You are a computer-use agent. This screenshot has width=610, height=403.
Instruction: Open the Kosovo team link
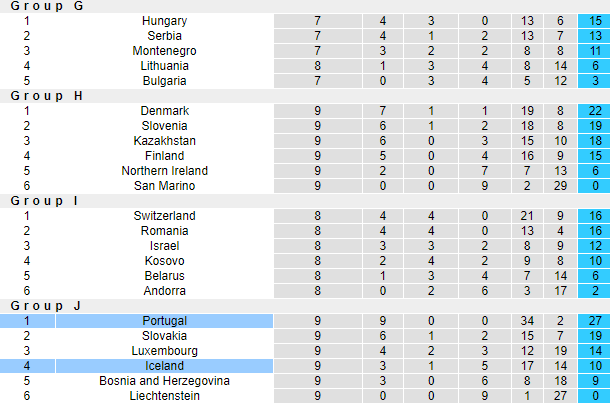click(x=164, y=261)
